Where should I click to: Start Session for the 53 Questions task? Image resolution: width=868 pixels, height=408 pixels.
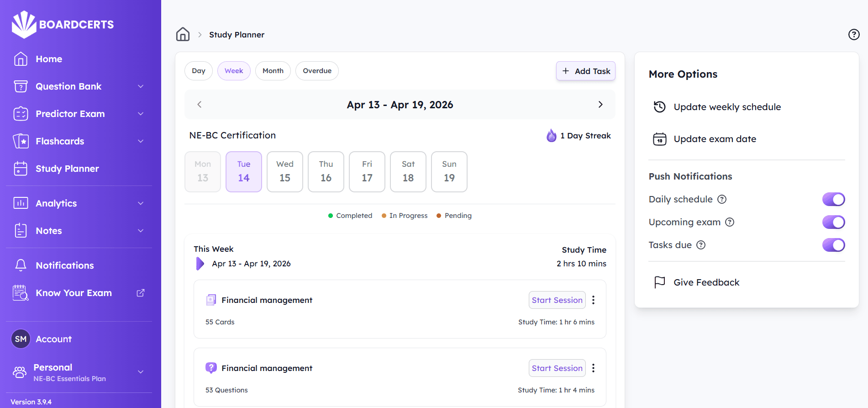tap(557, 368)
